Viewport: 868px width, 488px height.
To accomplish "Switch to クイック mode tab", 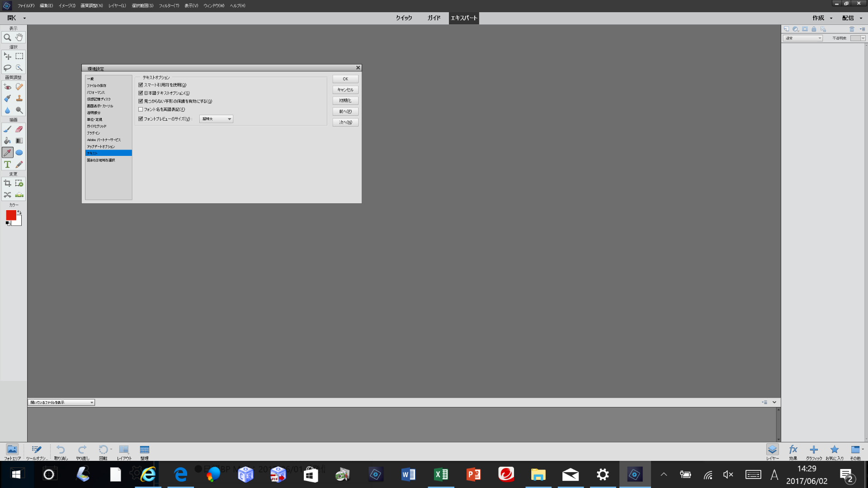I will [404, 18].
